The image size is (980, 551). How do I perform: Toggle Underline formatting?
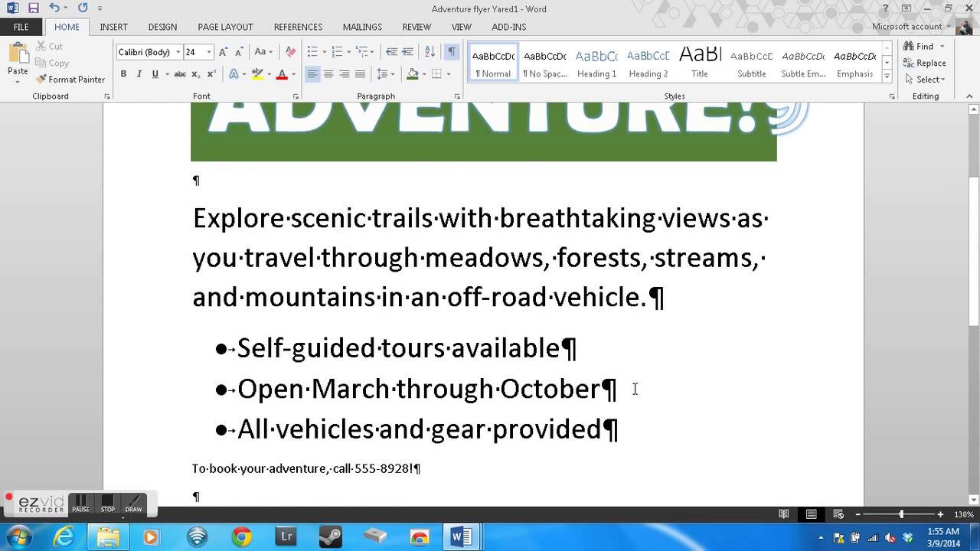point(155,74)
